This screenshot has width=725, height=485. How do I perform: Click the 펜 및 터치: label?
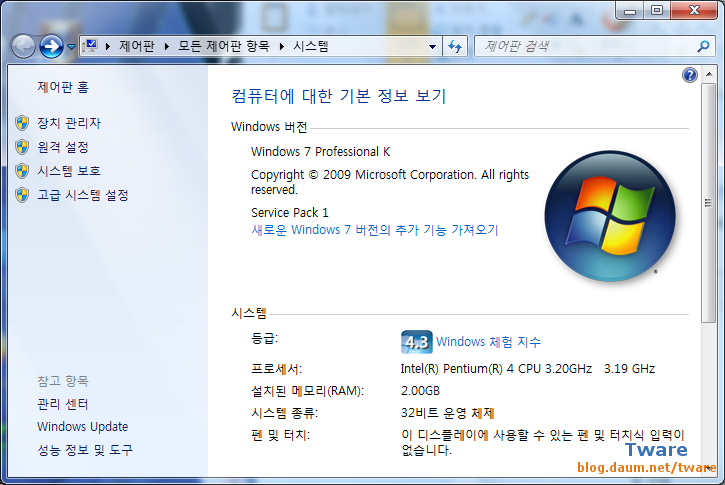click(x=280, y=435)
